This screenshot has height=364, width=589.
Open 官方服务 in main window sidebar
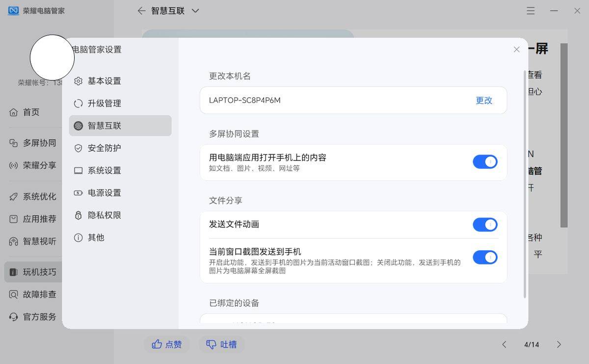(33, 317)
